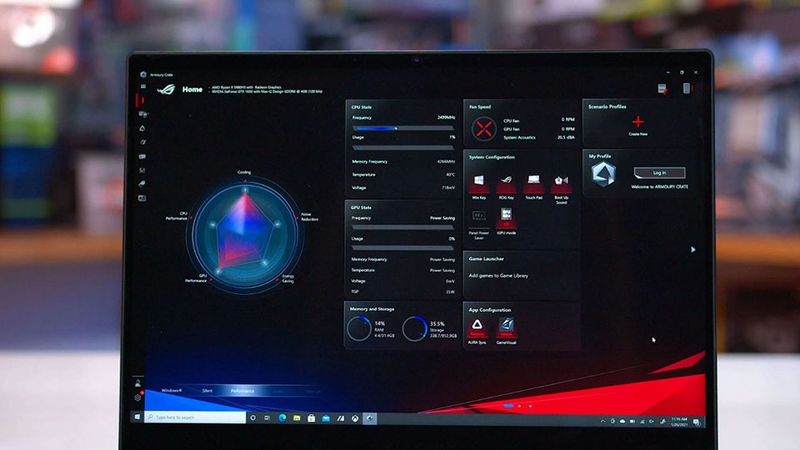Open the GameVisual icon in the sidebar

click(142, 142)
